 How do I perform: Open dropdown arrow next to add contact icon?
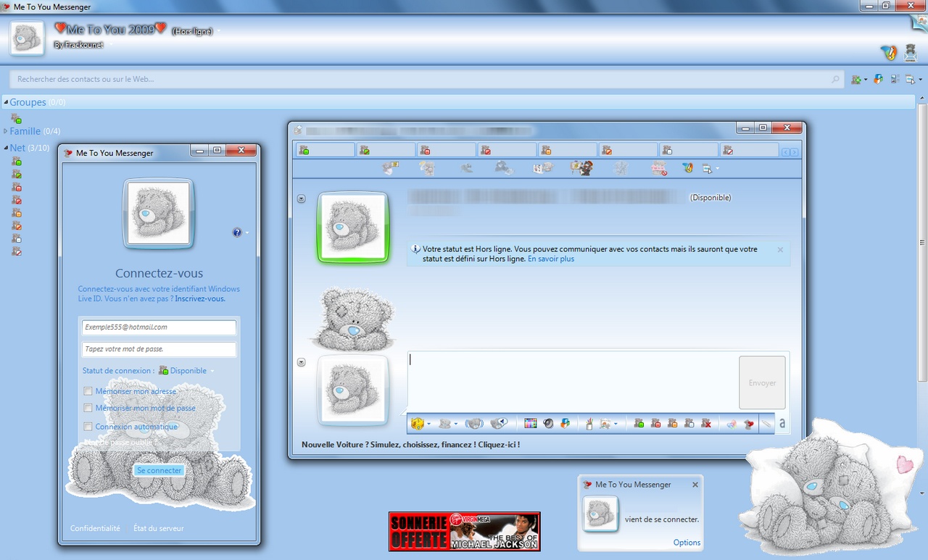(x=866, y=80)
